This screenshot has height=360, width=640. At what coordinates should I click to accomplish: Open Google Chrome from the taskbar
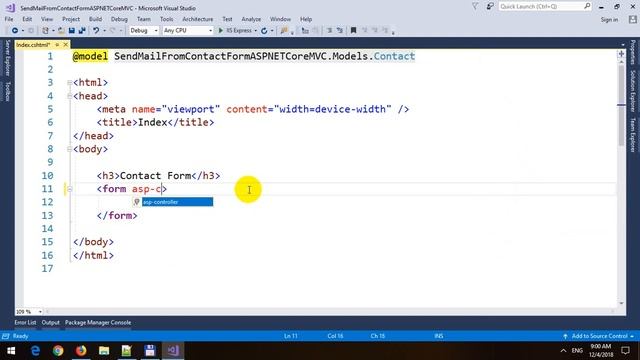pos(58,351)
